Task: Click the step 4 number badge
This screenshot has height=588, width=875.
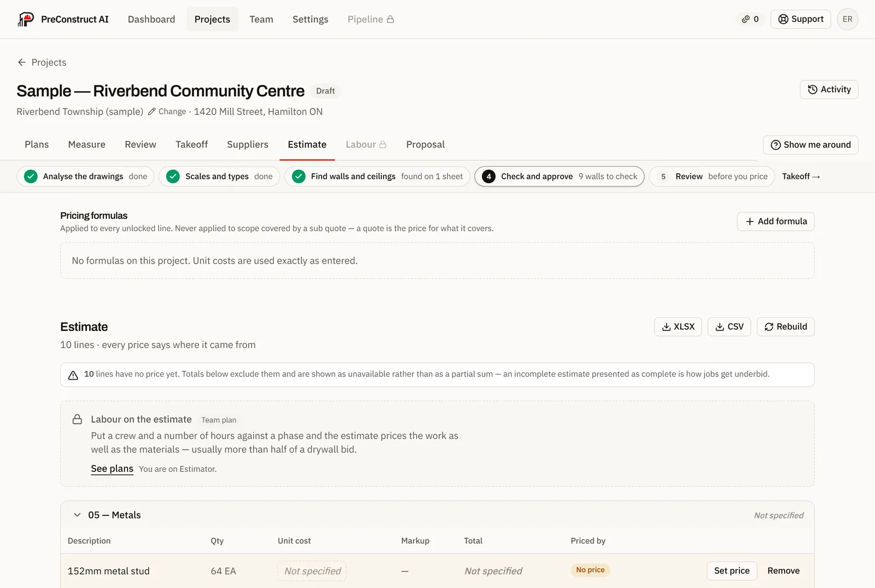Action: 489,177
